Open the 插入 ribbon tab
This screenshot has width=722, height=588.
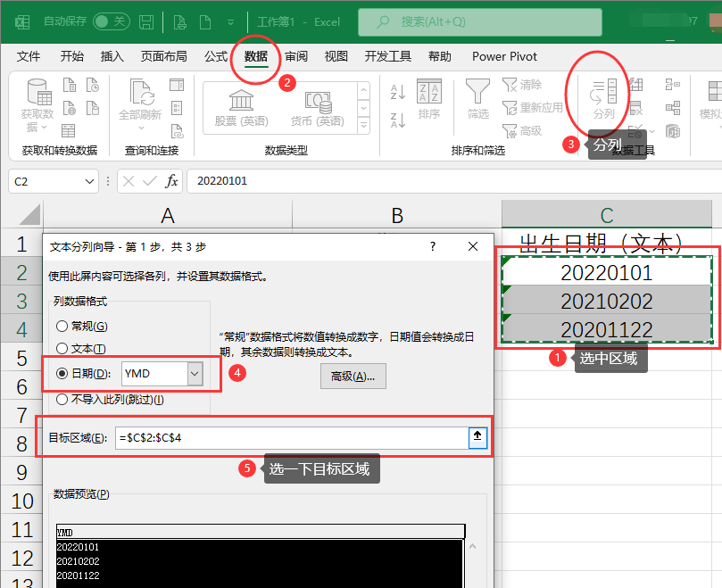click(112, 56)
